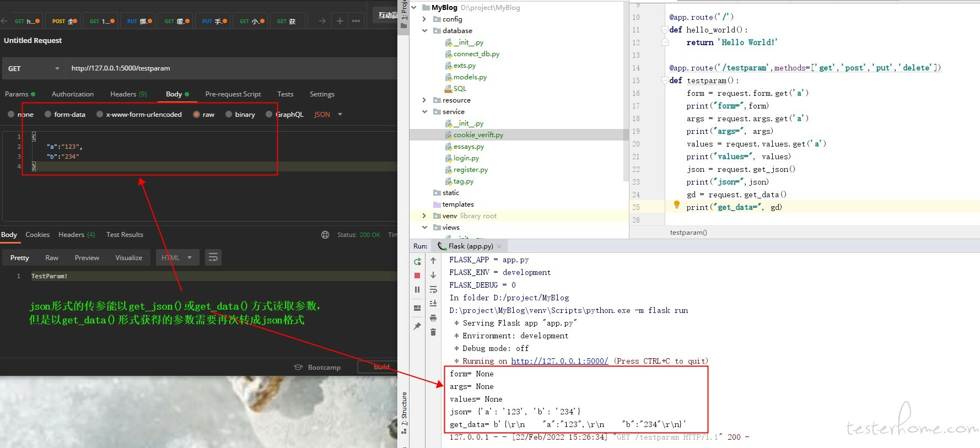The height and width of the screenshot is (448, 980).
Task: Click the request URL input field
Action: pyautogui.click(x=231, y=69)
